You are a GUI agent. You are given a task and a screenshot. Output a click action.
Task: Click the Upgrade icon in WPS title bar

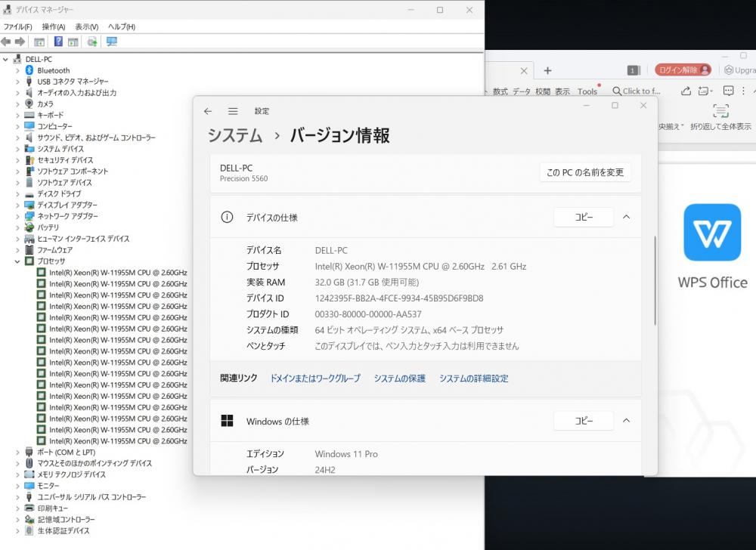coord(729,70)
